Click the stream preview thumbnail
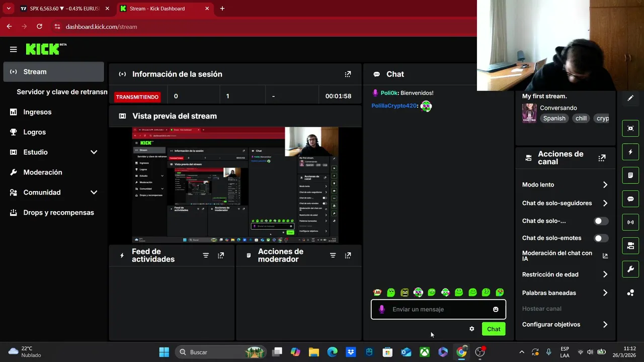 235,185
